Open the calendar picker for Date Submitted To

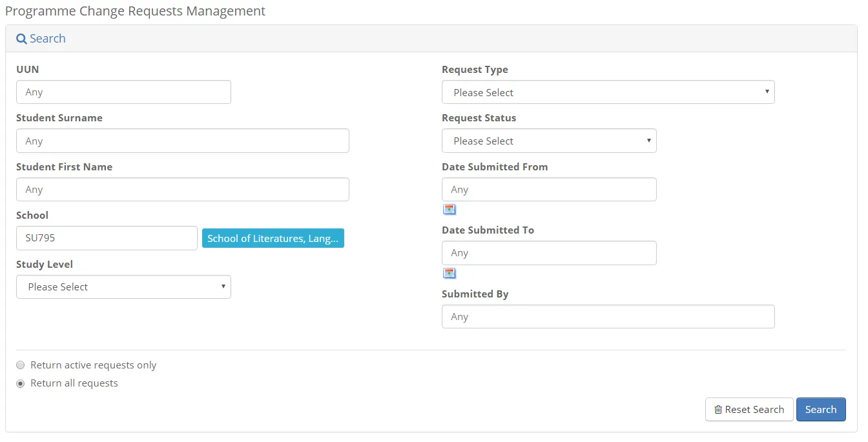(x=449, y=272)
